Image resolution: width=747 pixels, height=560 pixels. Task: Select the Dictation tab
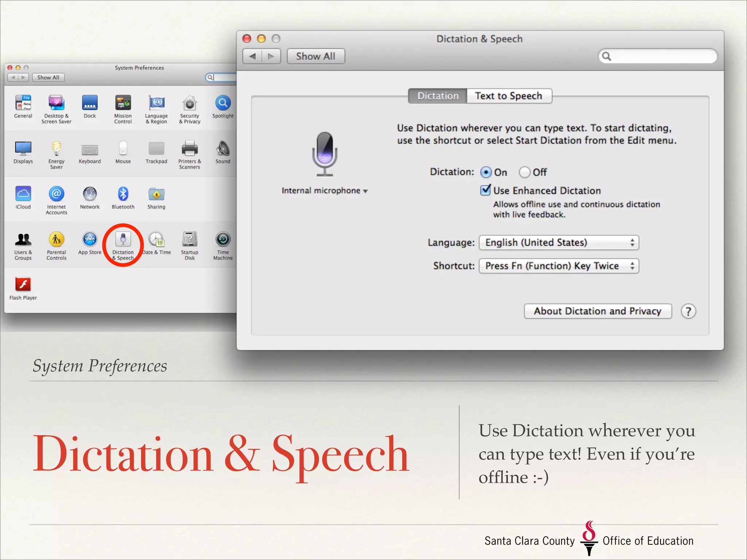pyautogui.click(x=438, y=96)
